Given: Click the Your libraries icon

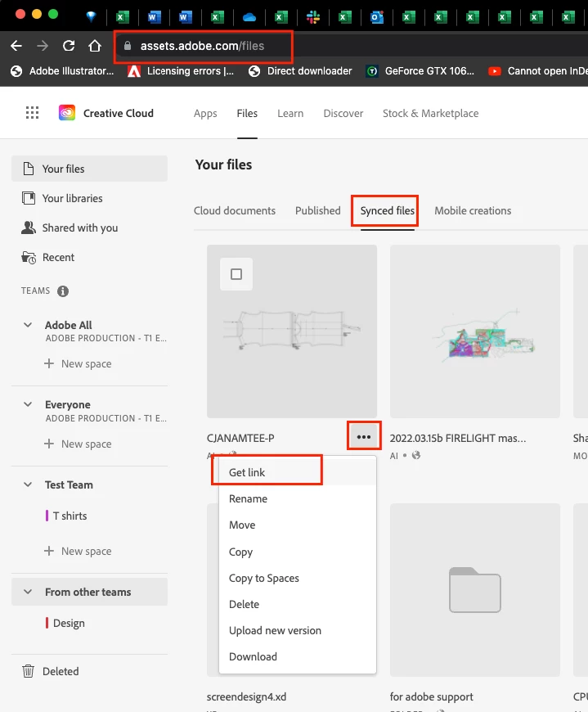Looking at the screenshot, I should point(29,198).
